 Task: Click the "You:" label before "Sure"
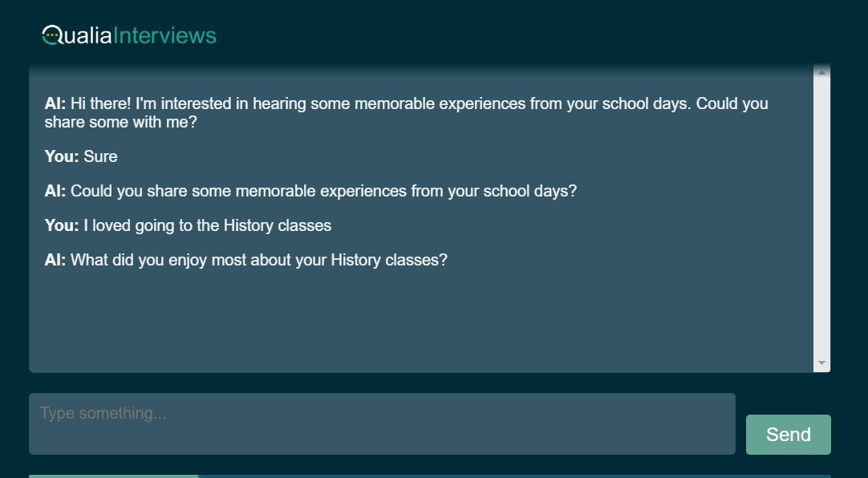click(62, 156)
